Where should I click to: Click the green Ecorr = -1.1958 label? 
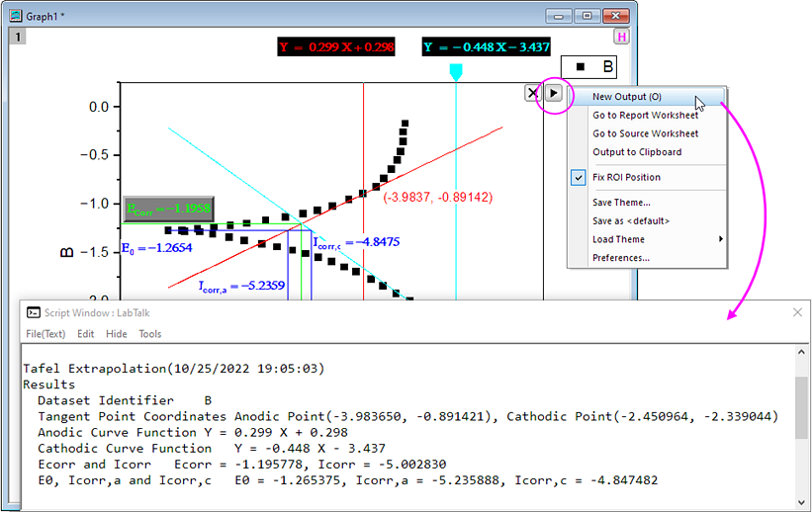pyautogui.click(x=168, y=209)
